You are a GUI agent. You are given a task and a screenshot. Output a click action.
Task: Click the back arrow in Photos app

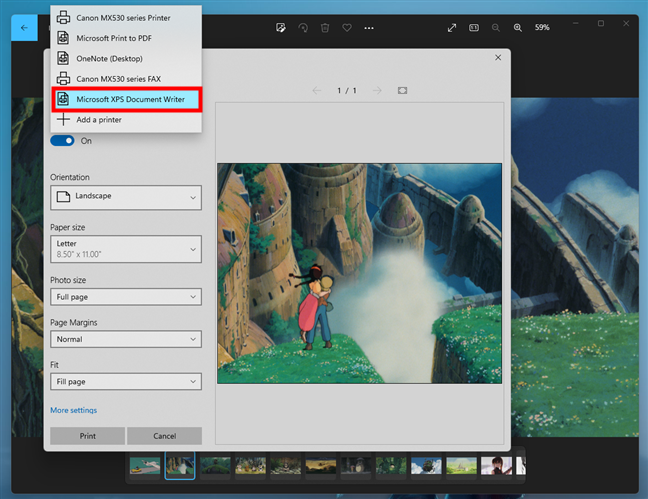pyautogui.click(x=24, y=28)
